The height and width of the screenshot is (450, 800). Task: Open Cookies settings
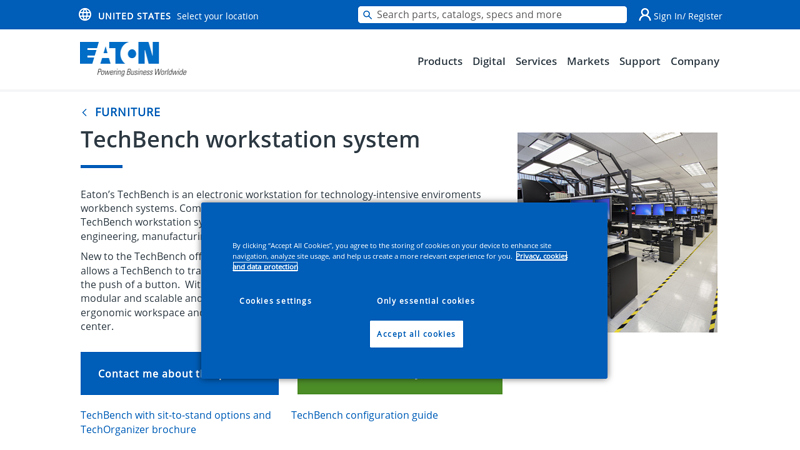(x=275, y=301)
